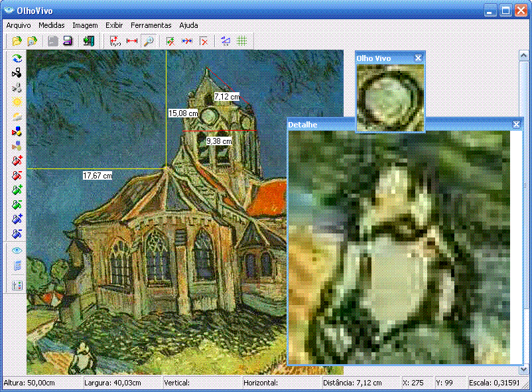Viewport: 532px width, 392px height.
Task: Select the (x,y) coordinate origin tool
Action: tap(115, 41)
